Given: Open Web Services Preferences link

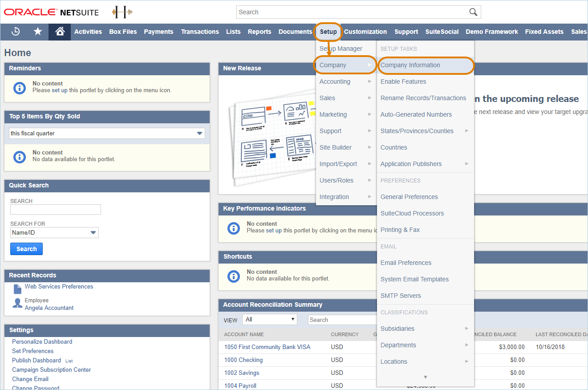Looking at the screenshot, I should 59,286.
